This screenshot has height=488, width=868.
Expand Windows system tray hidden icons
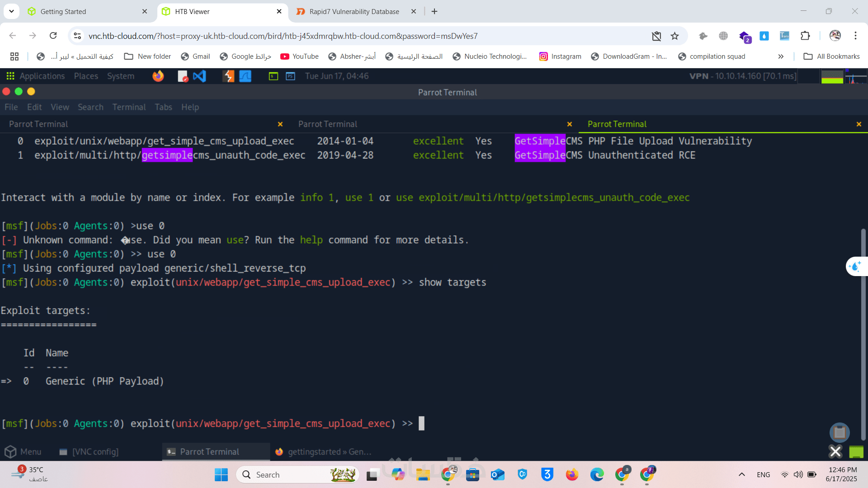pyautogui.click(x=742, y=474)
